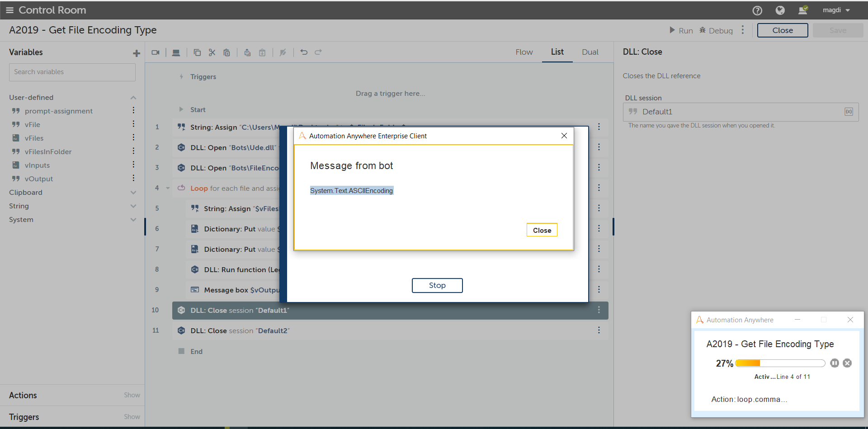Pause the running bot in progress window
The width and height of the screenshot is (868, 429).
[835, 363]
